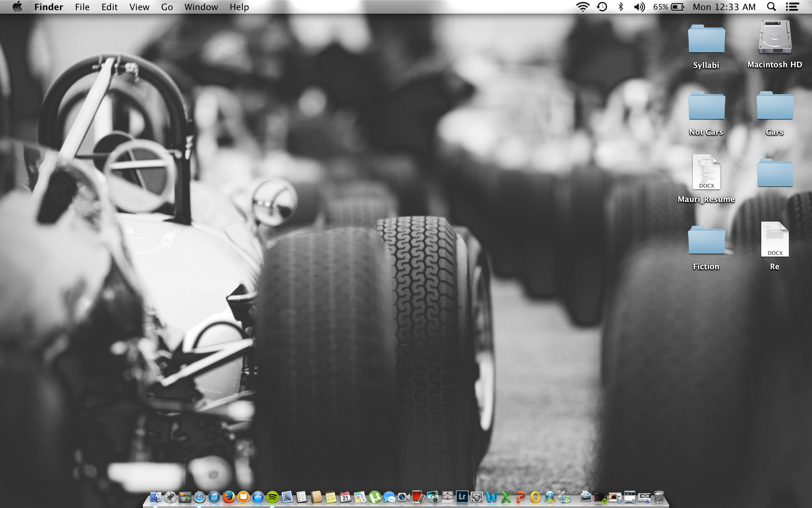Viewport: 812px width, 508px height.
Task: Open car photos stack in Dock
Action: [x=586, y=496]
